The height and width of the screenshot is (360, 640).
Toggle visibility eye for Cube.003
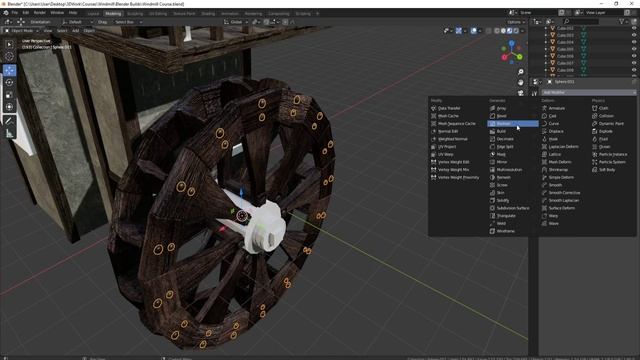[634, 35]
